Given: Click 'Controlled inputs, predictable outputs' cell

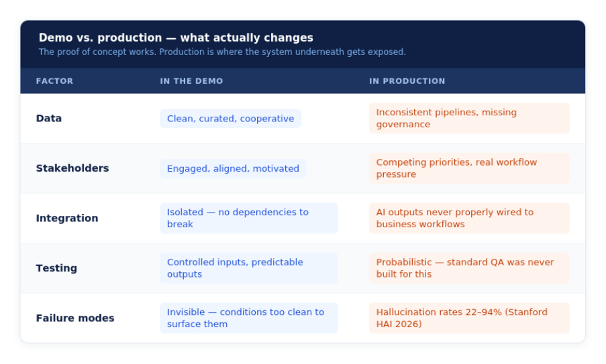Looking at the screenshot, I should [x=249, y=268].
